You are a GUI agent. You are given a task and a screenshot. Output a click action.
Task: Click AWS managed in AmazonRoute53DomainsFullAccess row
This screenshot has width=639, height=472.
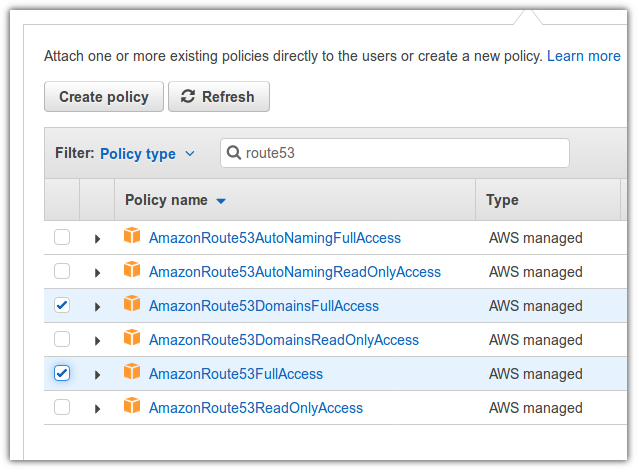pos(535,306)
